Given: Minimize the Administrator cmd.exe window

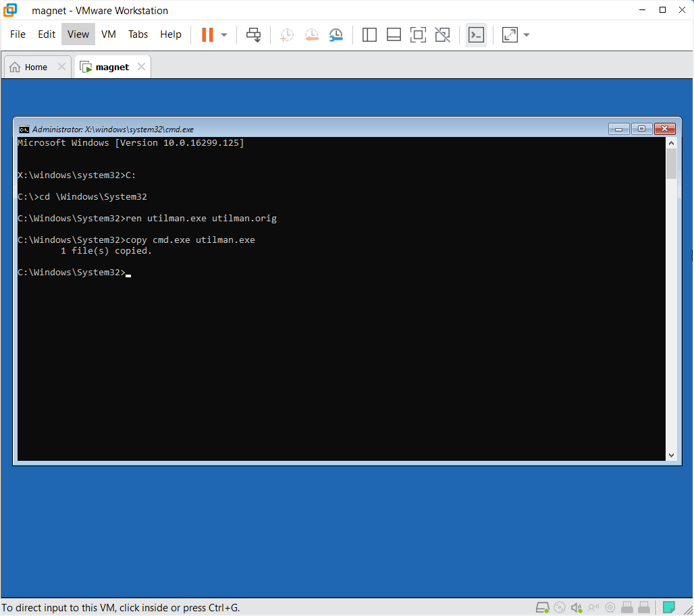Looking at the screenshot, I should coord(619,129).
